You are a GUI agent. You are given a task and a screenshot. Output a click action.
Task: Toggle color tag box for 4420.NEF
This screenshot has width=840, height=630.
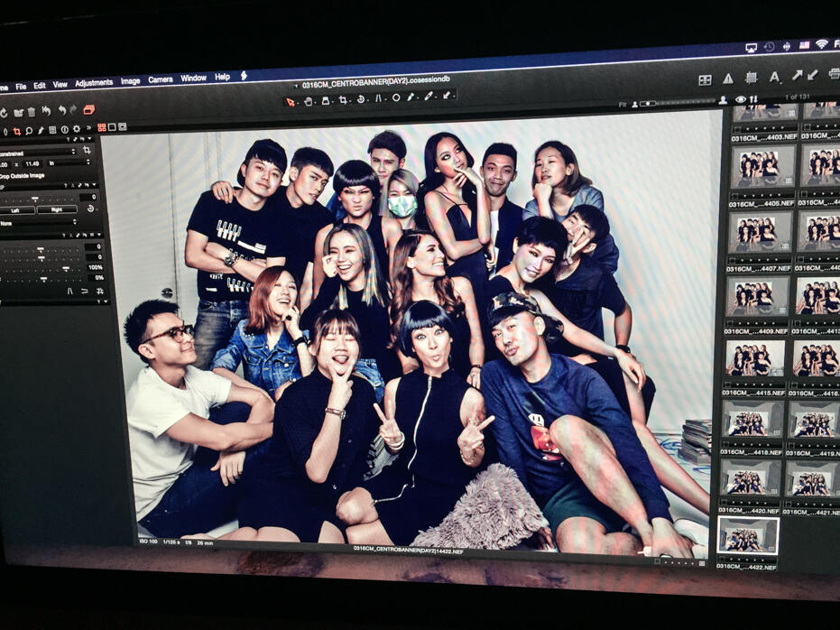(x=724, y=503)
